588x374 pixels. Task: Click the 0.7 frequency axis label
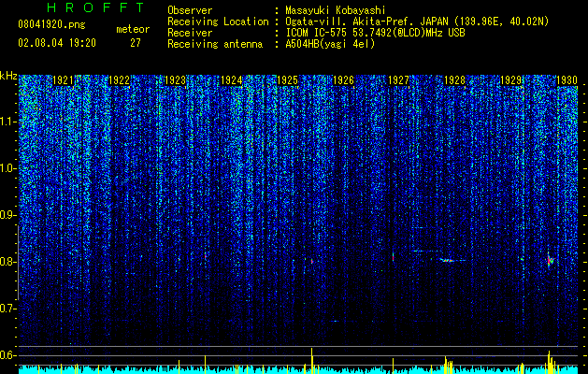coord(8,309)
